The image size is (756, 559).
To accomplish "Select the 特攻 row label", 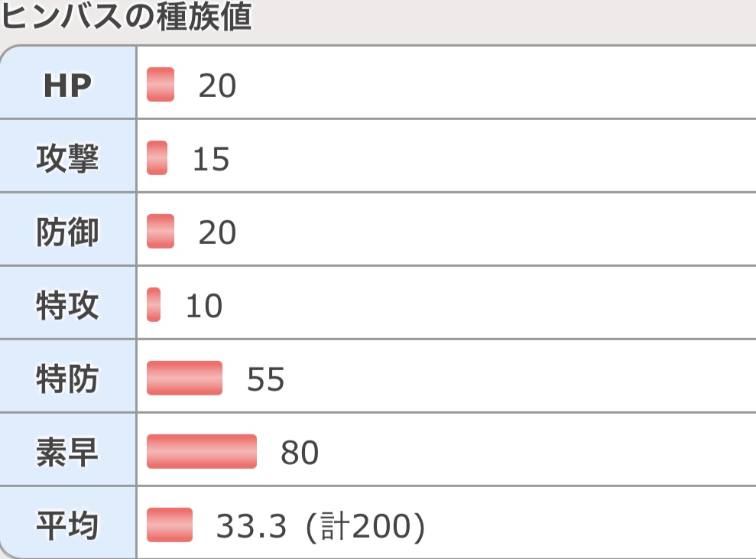I will (x=68, y=302).
